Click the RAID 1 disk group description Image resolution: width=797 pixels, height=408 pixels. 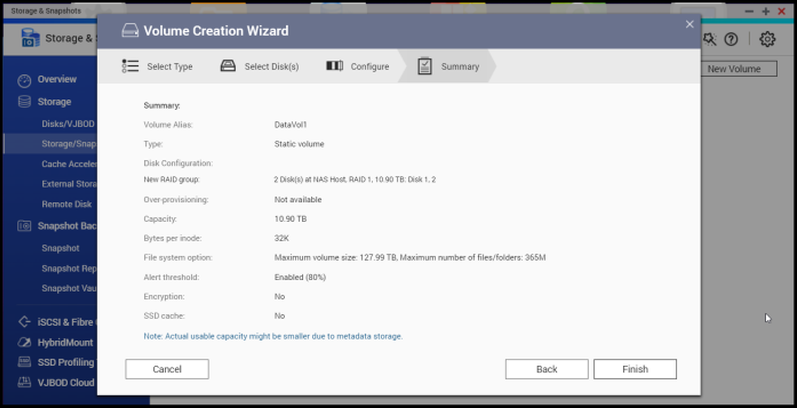coord(355,180)
